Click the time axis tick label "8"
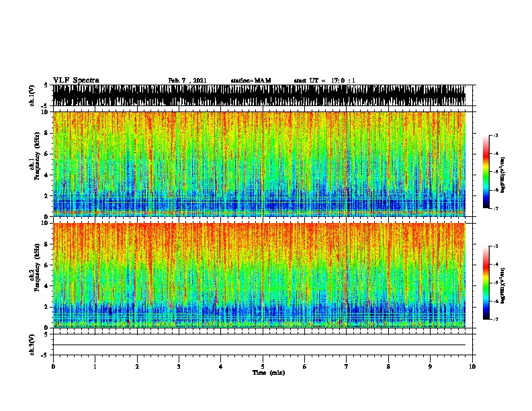The width and height of the screenshot is (532, 411). 388,366
